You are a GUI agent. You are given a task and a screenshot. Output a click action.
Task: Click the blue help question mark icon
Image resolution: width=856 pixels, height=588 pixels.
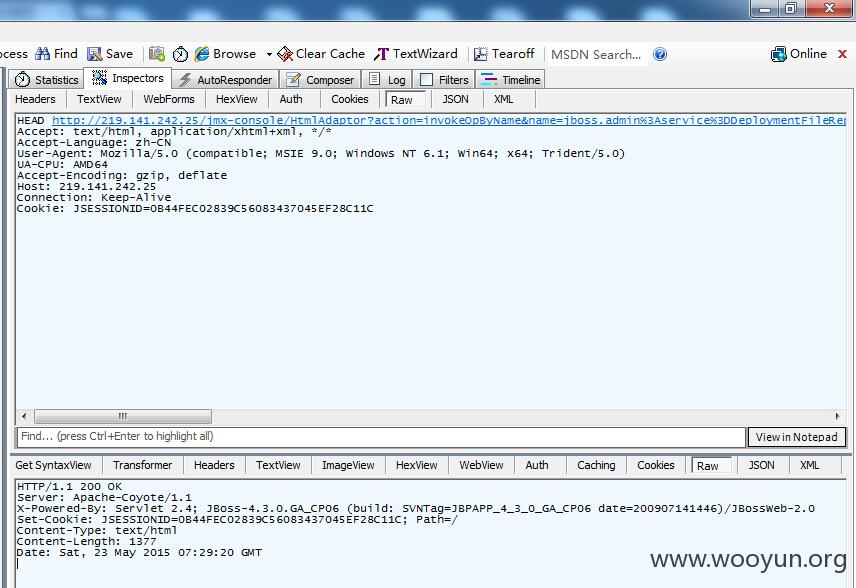tap(660, 54)
